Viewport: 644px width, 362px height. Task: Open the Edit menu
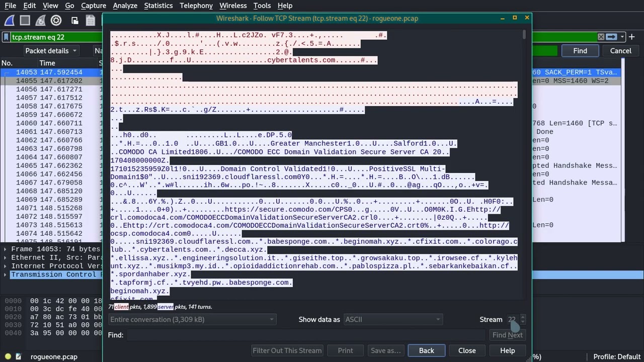[x=29, y=6]
